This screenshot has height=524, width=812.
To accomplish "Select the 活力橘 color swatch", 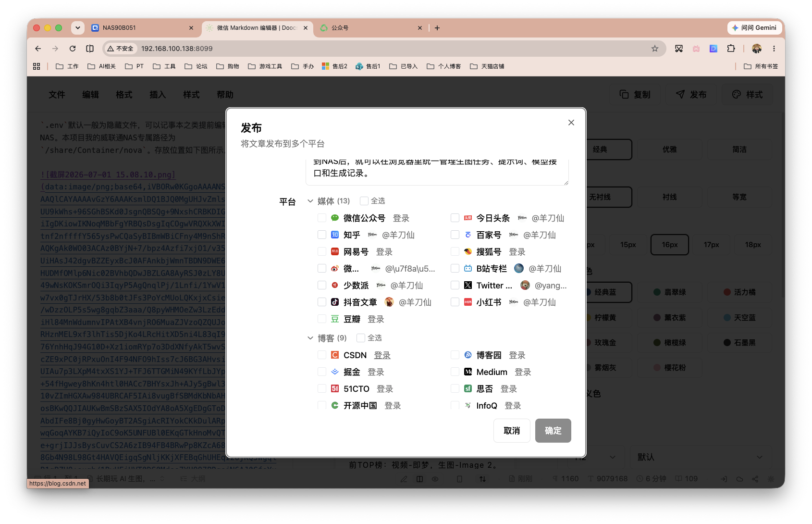I will (740, 292).
